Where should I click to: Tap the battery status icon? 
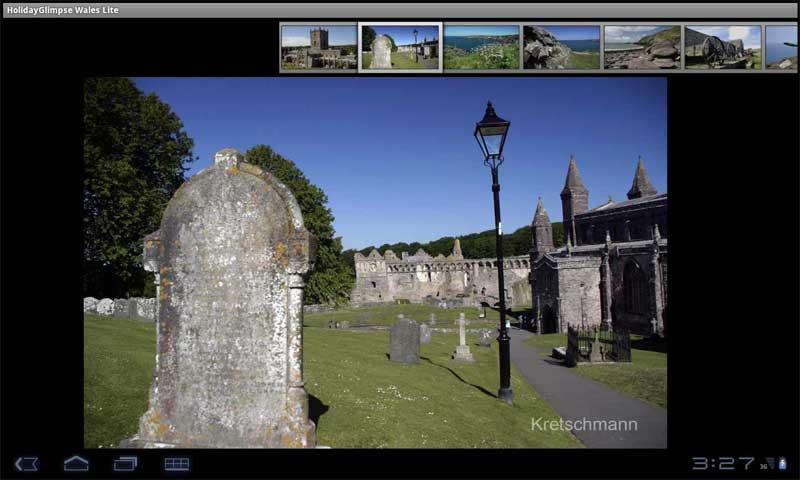783,463
